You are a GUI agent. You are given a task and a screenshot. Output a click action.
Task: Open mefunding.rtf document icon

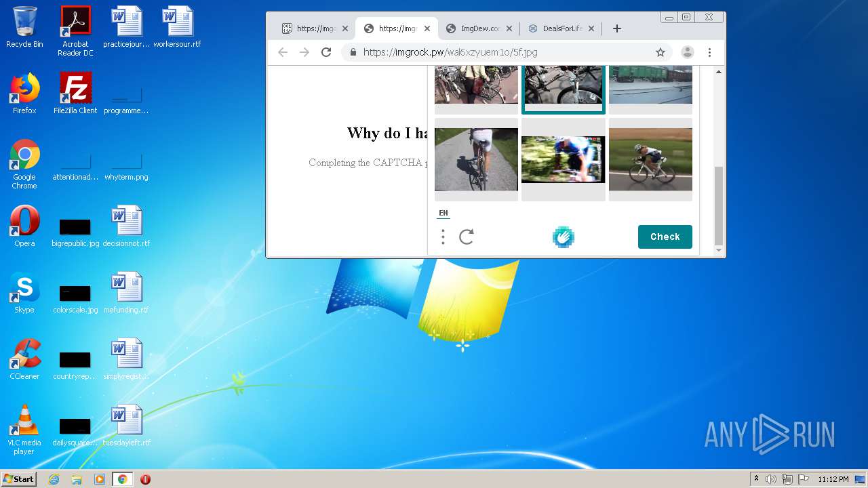click(126, 293)
